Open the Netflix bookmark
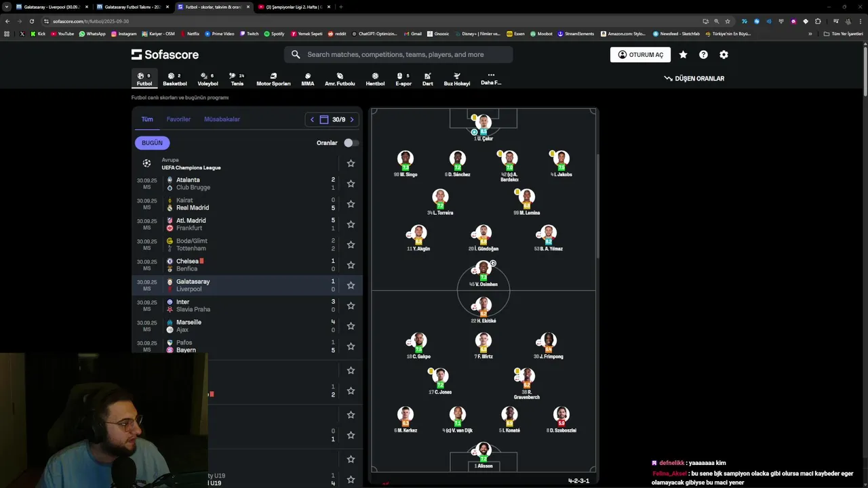This screenshot has width=868, height=488. 189,33
